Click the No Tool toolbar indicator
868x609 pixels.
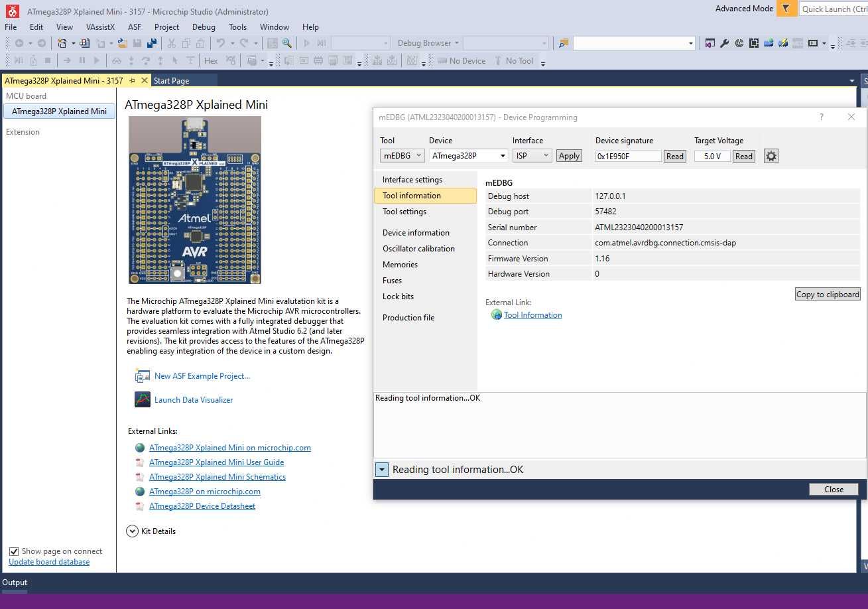tap(514, 61)
